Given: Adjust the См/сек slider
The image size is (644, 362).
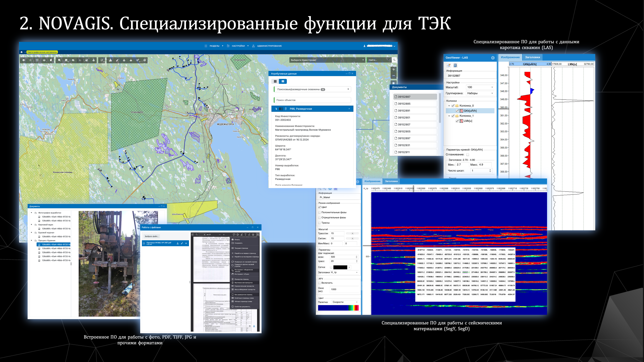Looking at the screenshot, I should click(x=353, y=238).
